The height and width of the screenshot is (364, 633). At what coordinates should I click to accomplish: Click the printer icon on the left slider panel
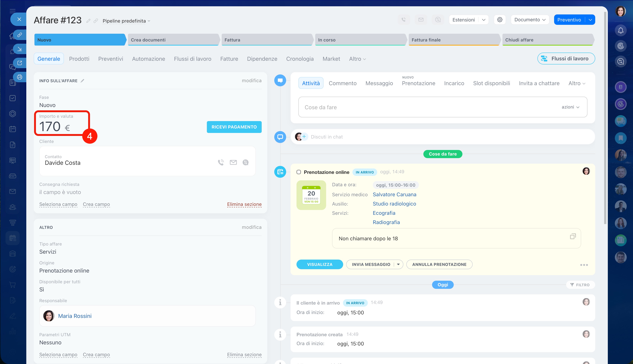click(19, 77)
